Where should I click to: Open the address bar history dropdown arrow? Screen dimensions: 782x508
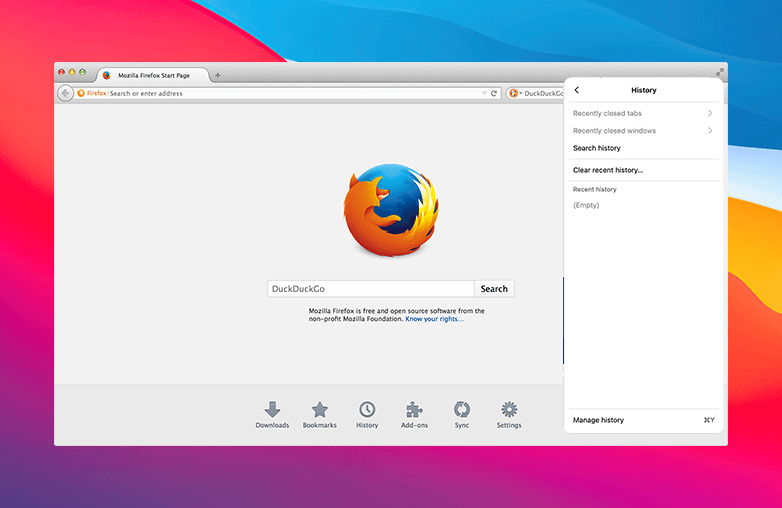484,93
